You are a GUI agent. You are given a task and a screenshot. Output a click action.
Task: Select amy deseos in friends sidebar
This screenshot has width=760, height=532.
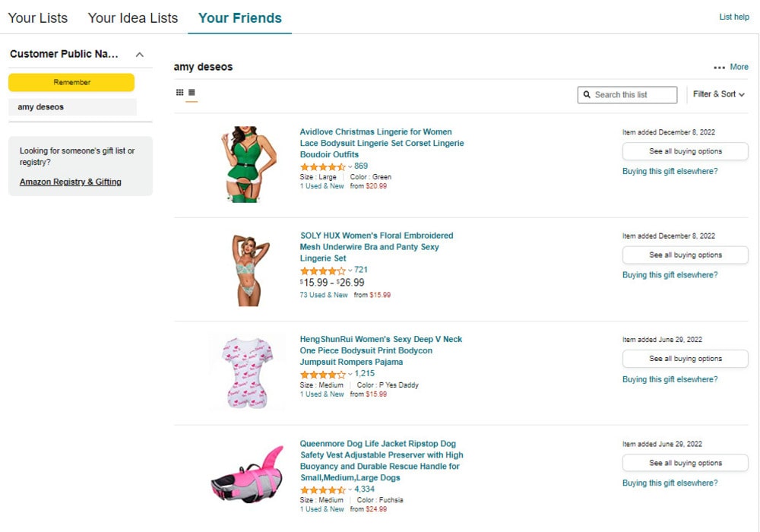click(x=41, y=107)
